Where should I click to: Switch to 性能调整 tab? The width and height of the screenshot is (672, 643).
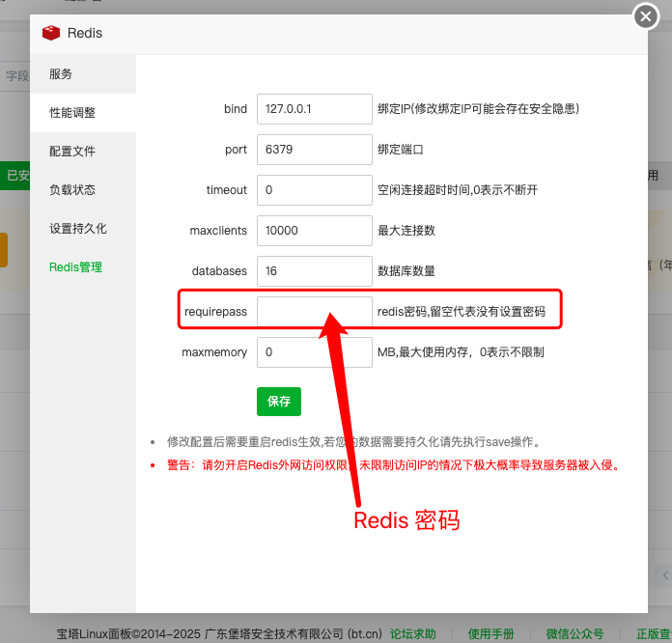click(x=83, y=113)
